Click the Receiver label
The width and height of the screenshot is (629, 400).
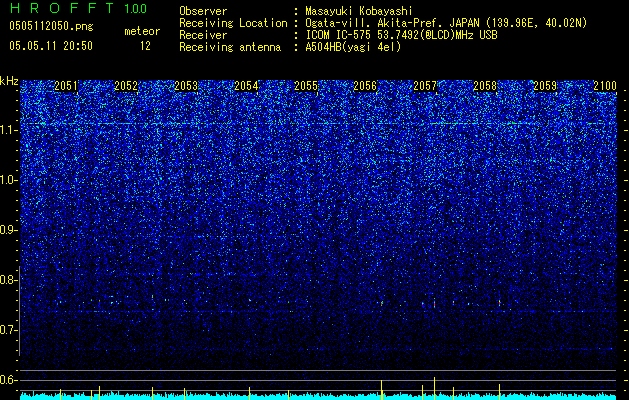pos(203,35)
